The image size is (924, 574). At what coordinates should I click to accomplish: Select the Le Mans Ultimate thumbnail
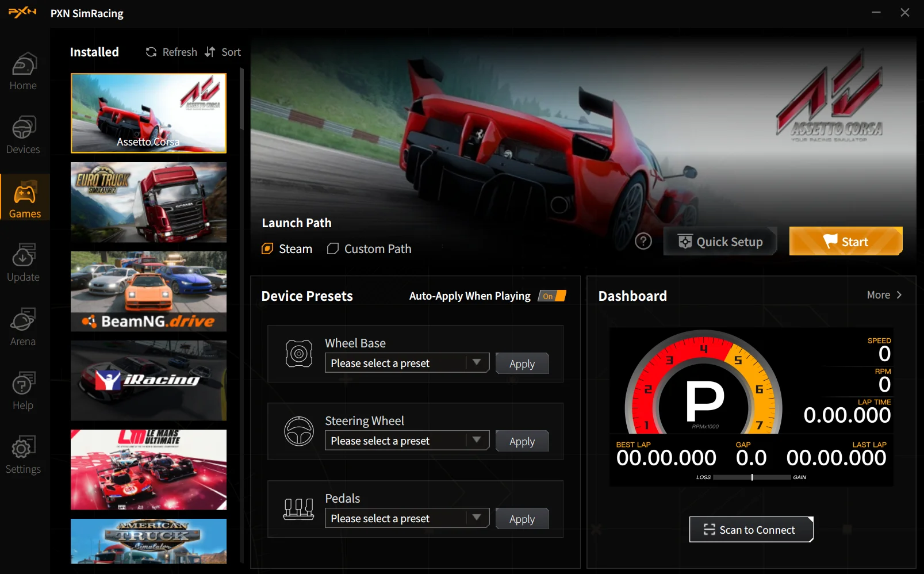(148, 470)
